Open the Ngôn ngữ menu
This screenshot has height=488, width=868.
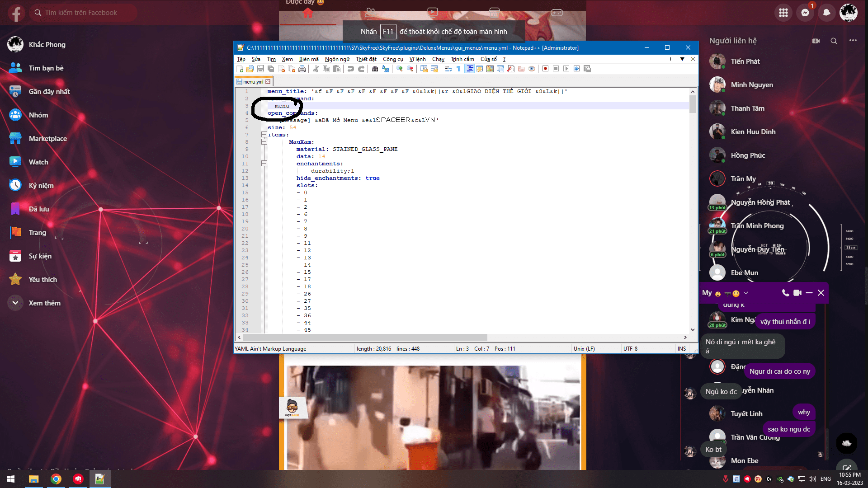[337, 59]
